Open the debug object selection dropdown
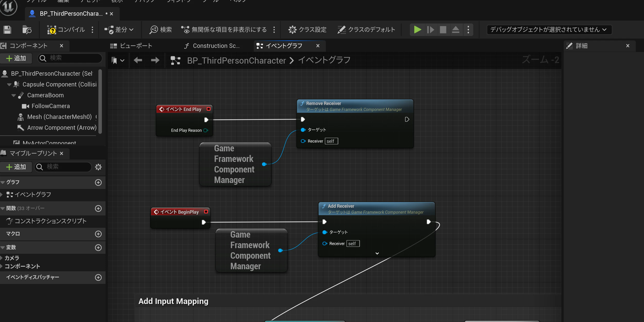 coord(549,30)
